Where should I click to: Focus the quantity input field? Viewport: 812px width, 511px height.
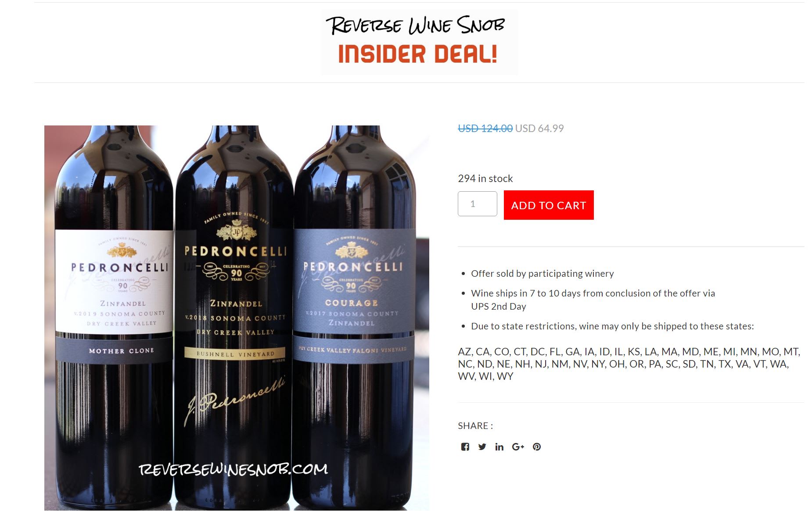click(x=478, y=204)
